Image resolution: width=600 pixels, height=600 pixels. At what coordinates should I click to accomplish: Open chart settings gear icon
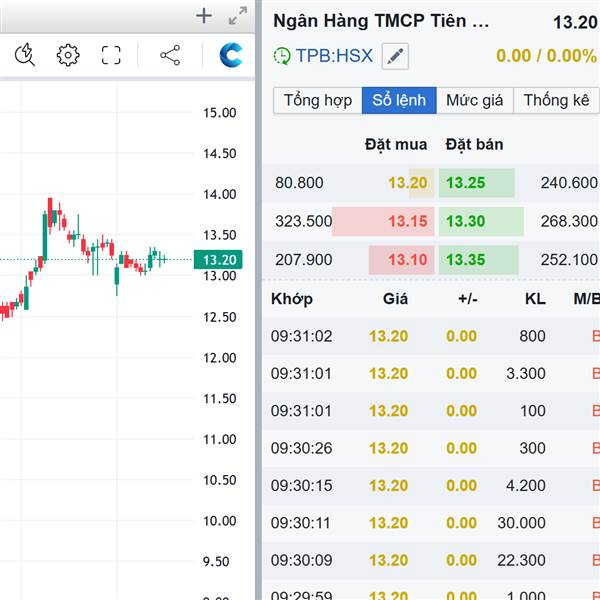pyautogui.click(x=68, y=55)
